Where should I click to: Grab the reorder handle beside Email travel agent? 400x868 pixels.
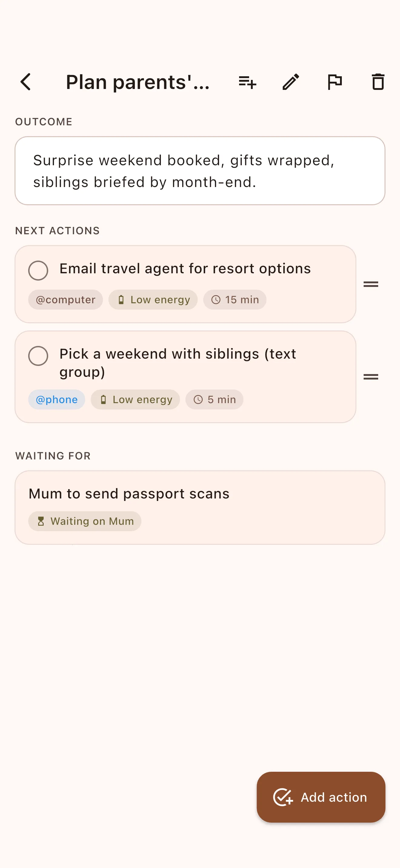[x=371, y=284]
